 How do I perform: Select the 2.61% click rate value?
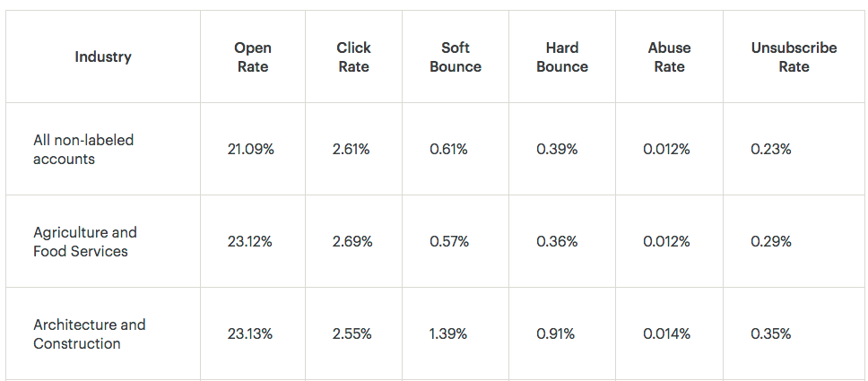click(x=351, y=150)
